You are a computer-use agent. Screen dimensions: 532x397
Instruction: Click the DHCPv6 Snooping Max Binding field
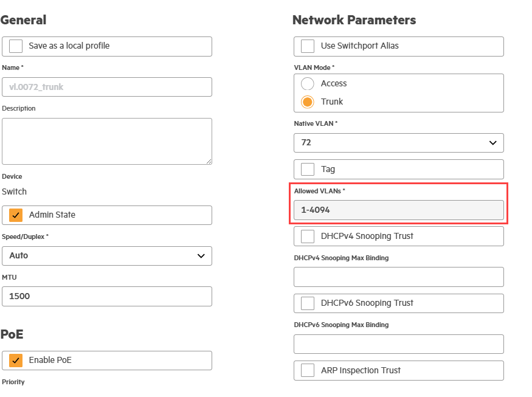coord(399,344)
